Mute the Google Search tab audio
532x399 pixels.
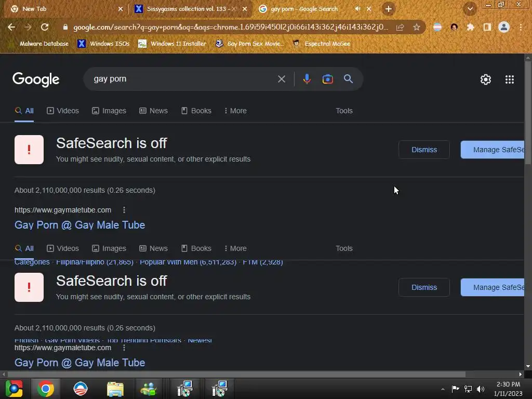click(357, 9)
